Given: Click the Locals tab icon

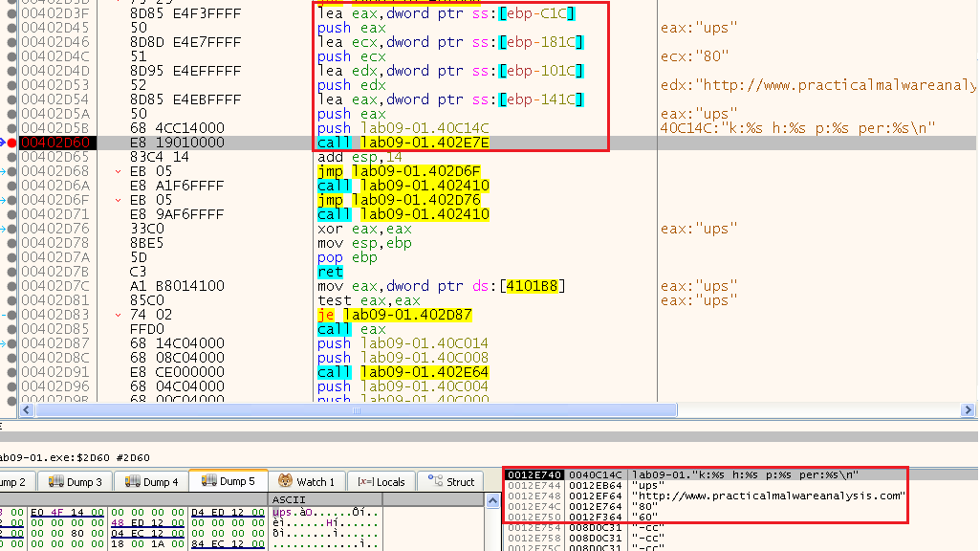Looking at the screenshot, I should coord(364,482).
